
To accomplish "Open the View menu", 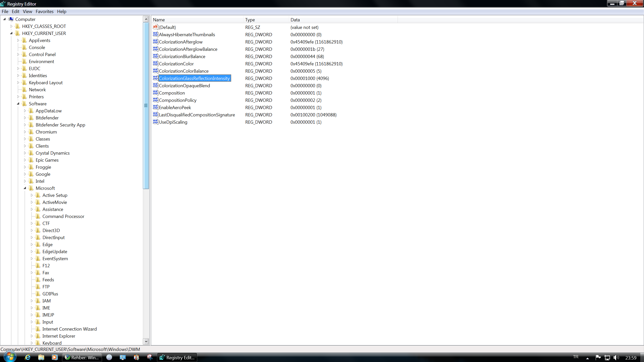I will click(x=27, y=11).
